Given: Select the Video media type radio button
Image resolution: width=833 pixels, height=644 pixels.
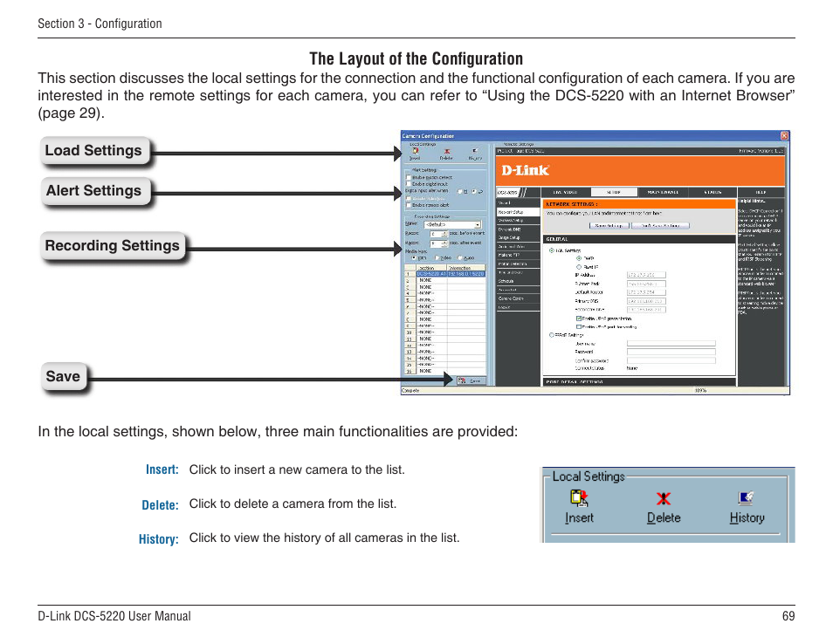Looking at the screenshot, I should coord(437,258).
